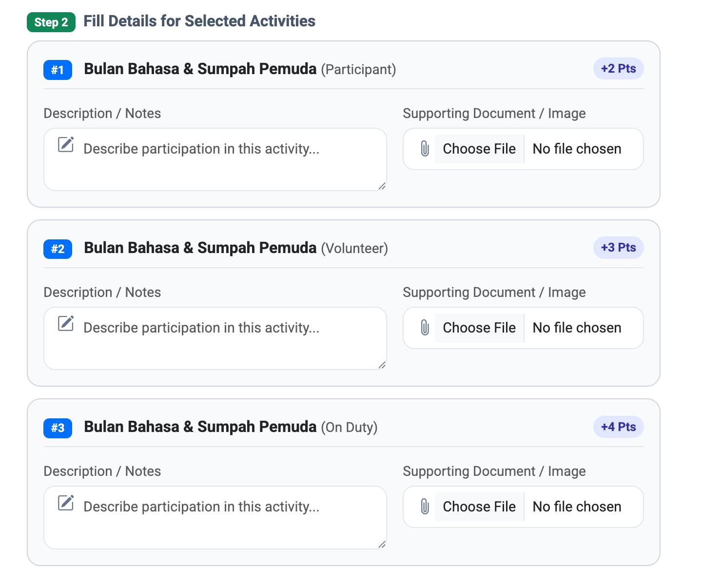Screen dimensions: 702x588
Task: Focus the On Duty description notes textarea
Action: [215, 517]
